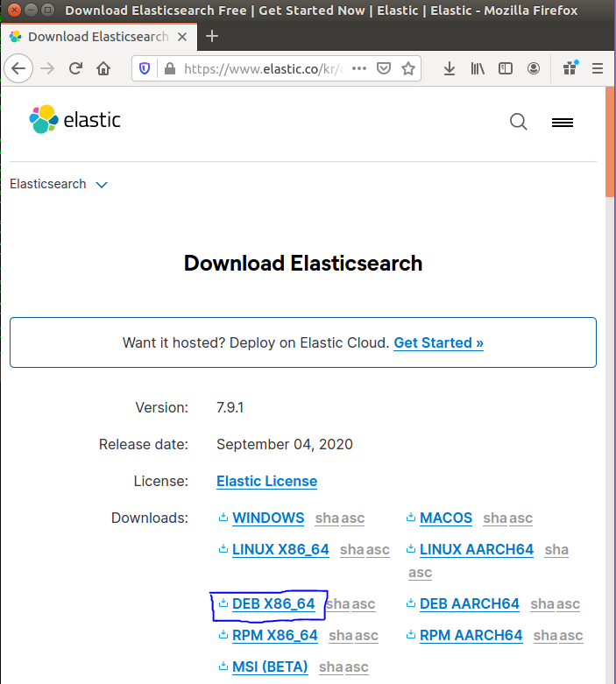Screen dimensions: 616x684
Task: Save page to Pocket
Action: pyautogui.click(x=383, y=68)
